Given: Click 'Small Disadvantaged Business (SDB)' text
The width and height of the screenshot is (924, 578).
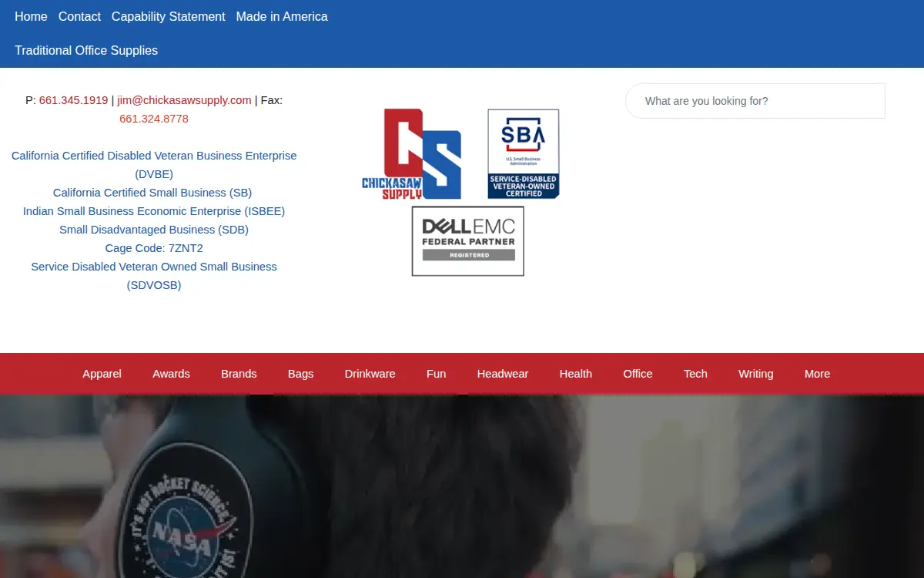Looking at the screenshot, I should coord(154,230).
